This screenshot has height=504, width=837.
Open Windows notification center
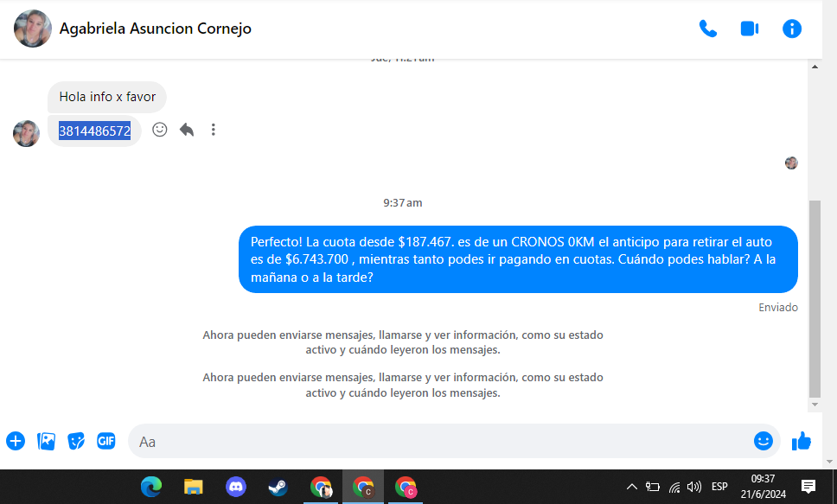(808, 487)
